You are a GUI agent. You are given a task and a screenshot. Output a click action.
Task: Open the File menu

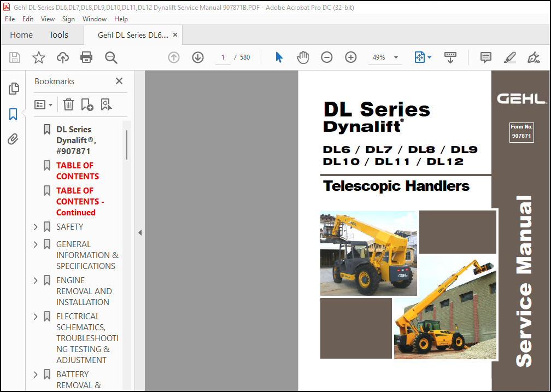coord(10,19)
